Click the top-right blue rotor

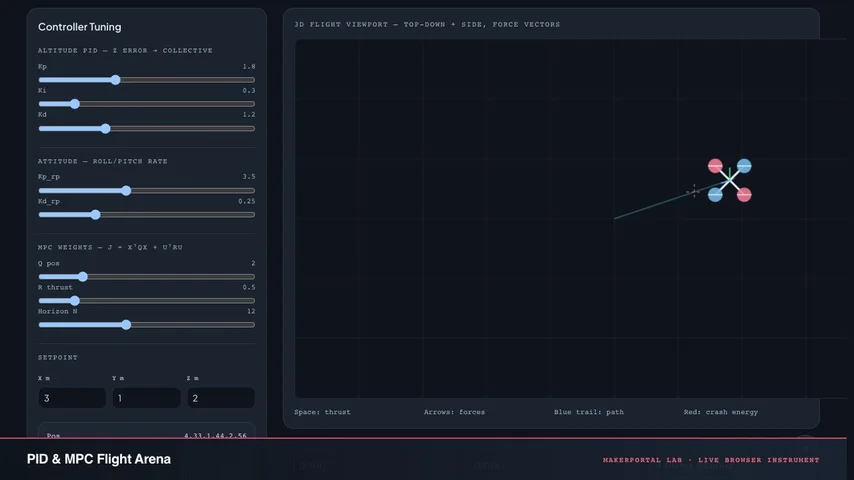pos(744,166)
